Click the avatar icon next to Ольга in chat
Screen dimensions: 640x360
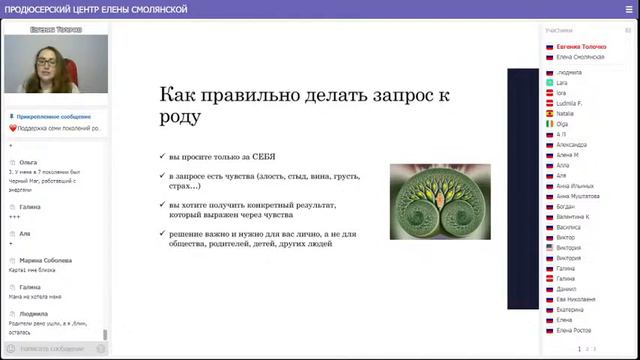12,162
